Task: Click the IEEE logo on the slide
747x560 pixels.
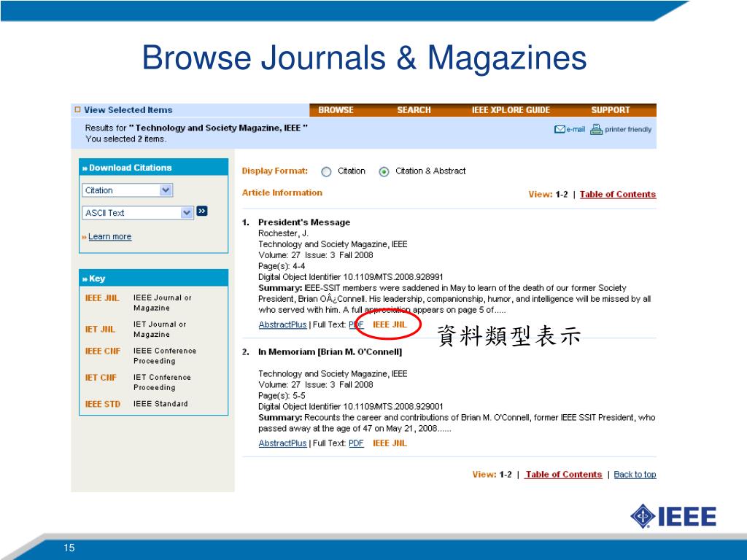Action: click(673, 517)
